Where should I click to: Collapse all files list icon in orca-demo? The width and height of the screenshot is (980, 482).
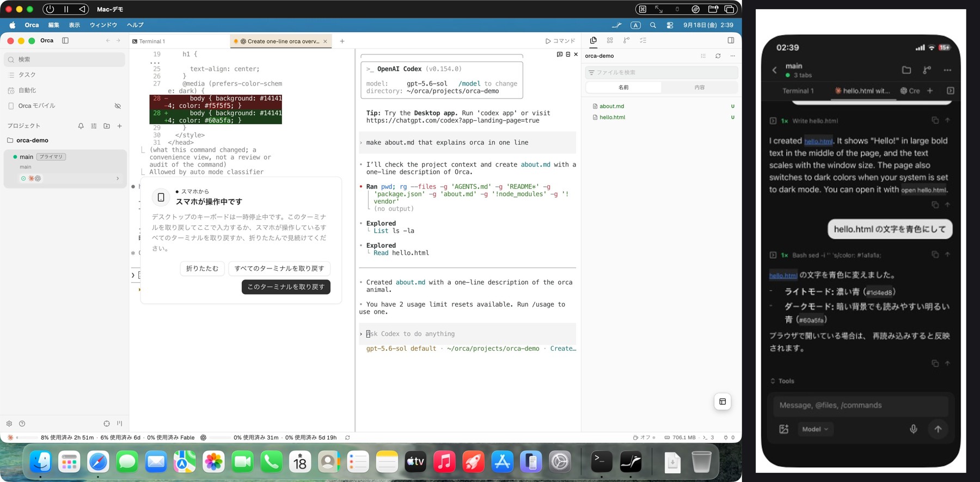tap(703, 56)
